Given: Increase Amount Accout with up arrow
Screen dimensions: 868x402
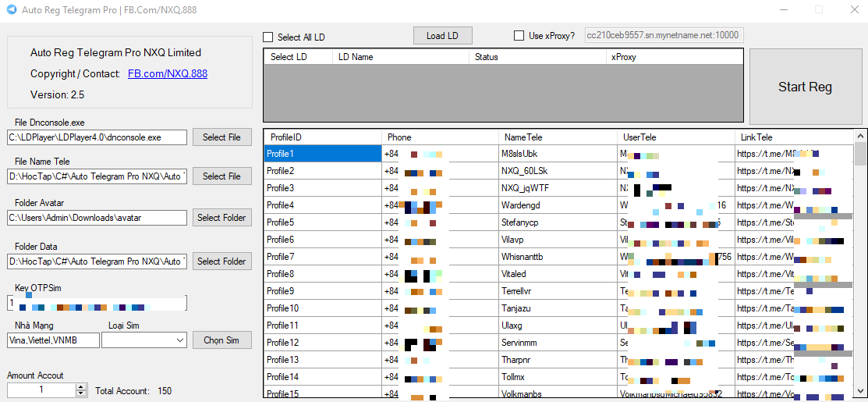Looking at the screenshot, I should [x=81, y=386].
